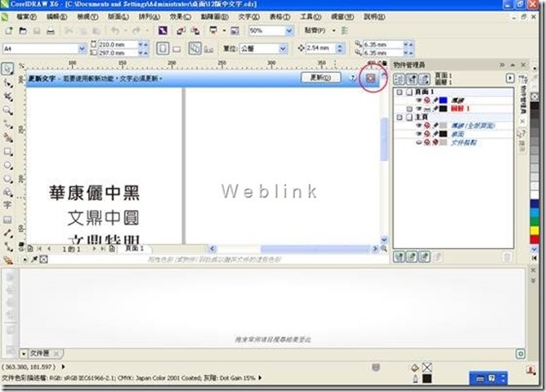Click the Export icon in toolbar

[195, 31]
